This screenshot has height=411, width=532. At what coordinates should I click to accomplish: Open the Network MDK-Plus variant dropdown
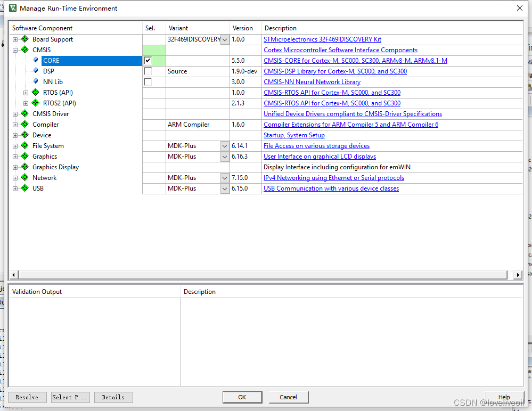pos(225,178)
